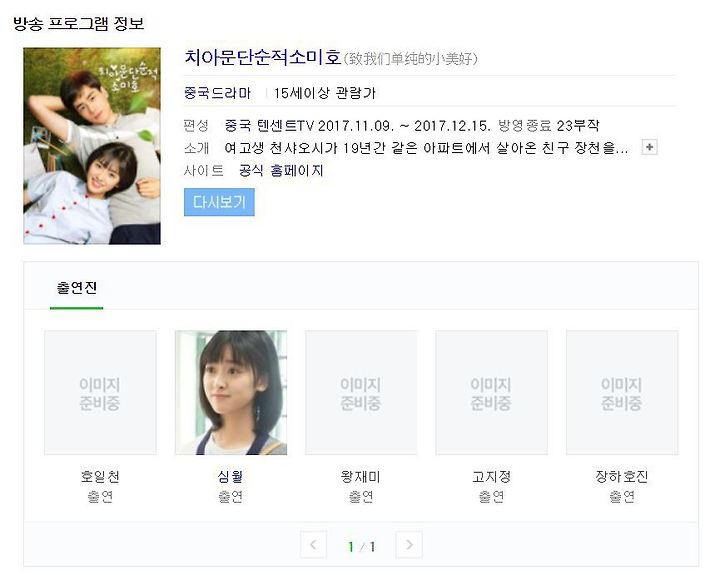Image resolution: width=720 pixels, height=575 pixels.
Task: Click cast name 호일천
Action: (x=100, y=477)
